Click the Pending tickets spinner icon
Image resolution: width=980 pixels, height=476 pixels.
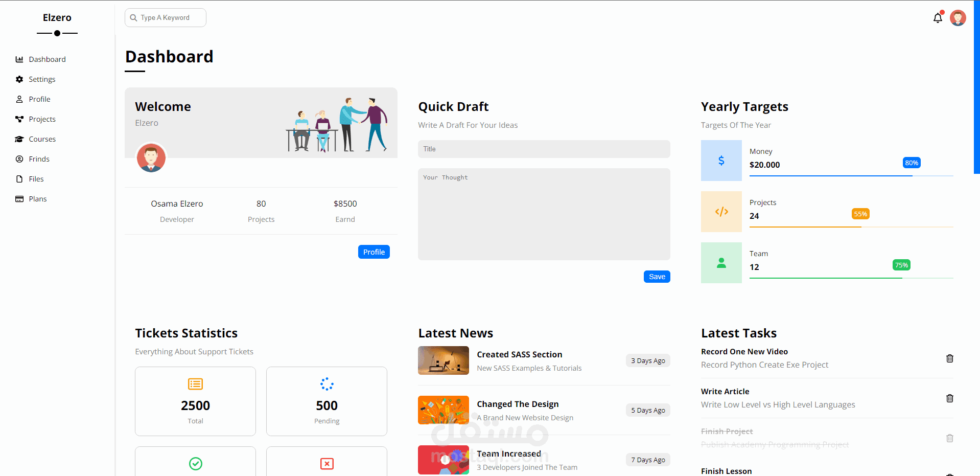[x=327, y=384]
